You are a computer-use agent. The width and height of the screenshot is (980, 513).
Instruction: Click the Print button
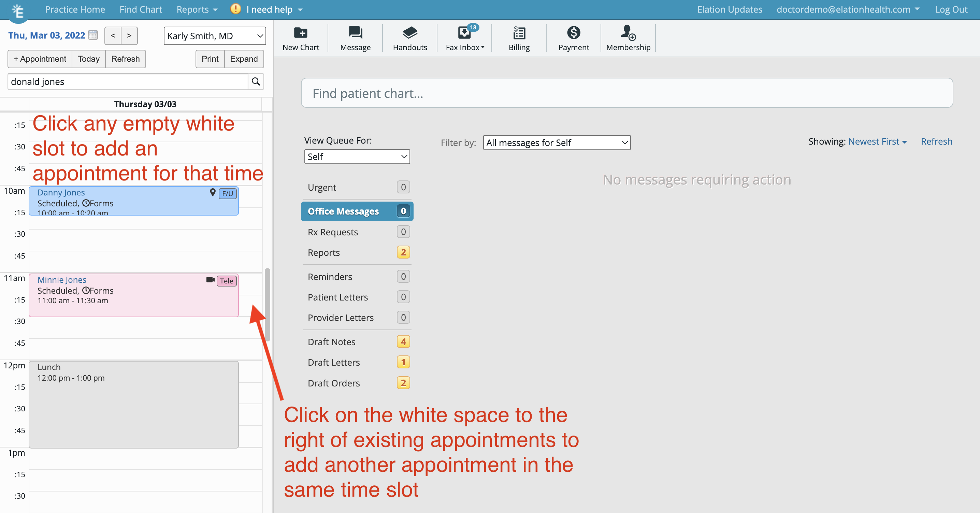coord(209,59)
